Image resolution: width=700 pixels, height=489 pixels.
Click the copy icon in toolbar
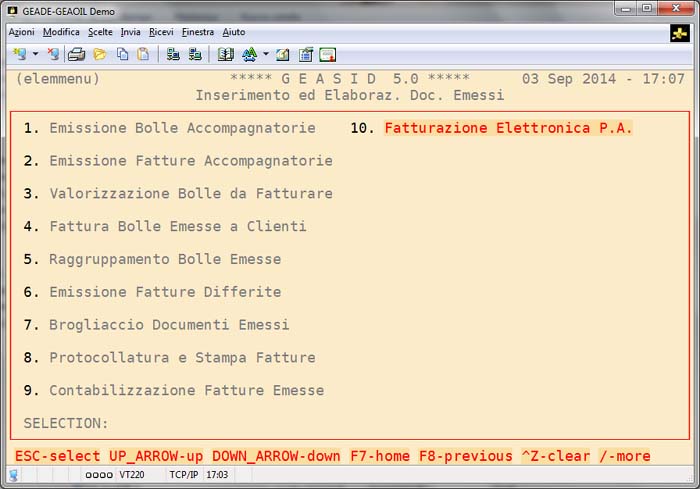tap(121, 54)
